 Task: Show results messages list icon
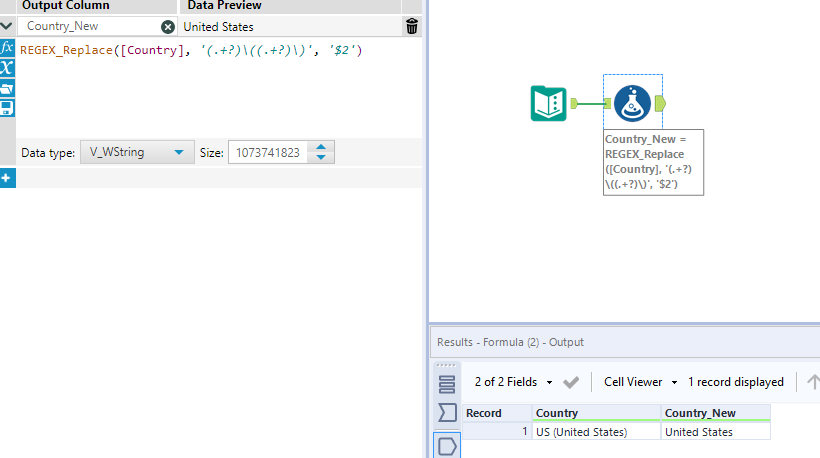[x=447, y=384]
